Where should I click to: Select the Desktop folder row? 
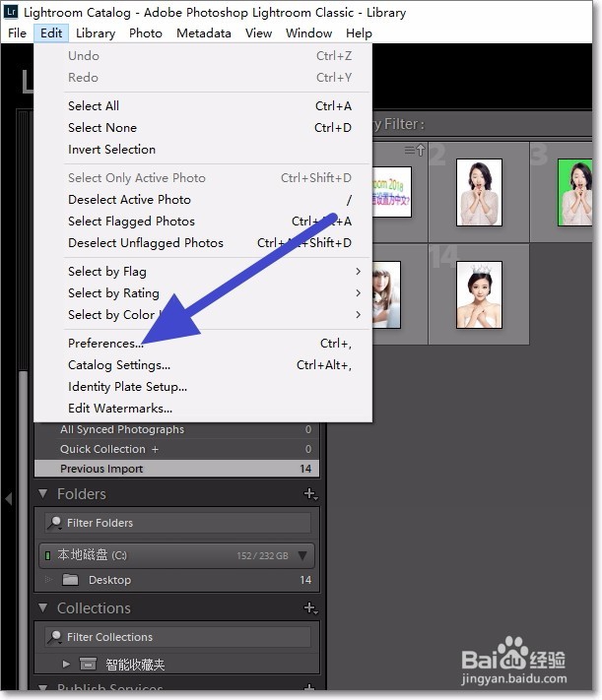pos(178,580)
